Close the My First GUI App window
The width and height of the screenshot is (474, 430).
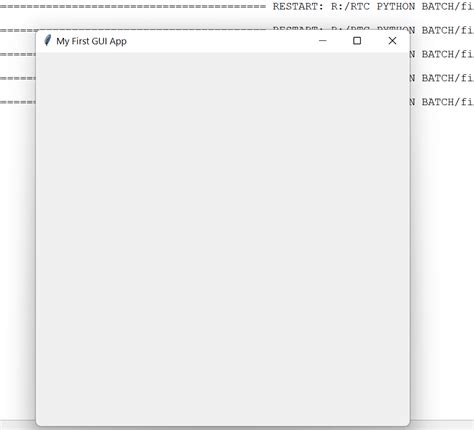point(392,41)
